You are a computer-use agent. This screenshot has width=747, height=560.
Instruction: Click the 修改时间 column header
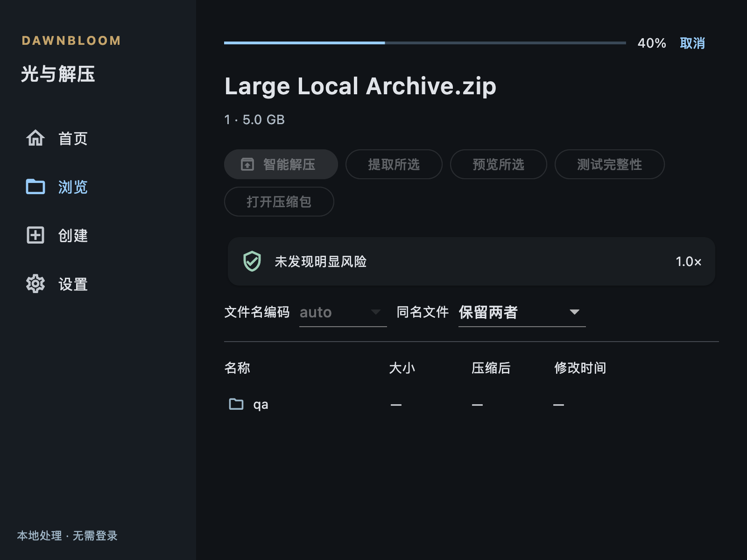(580, 368)
